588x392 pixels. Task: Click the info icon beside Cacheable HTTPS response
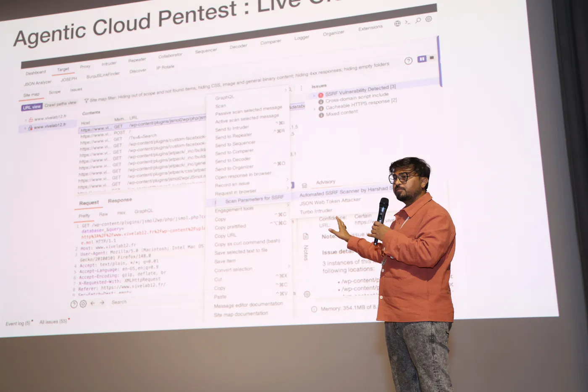point(321,108)
